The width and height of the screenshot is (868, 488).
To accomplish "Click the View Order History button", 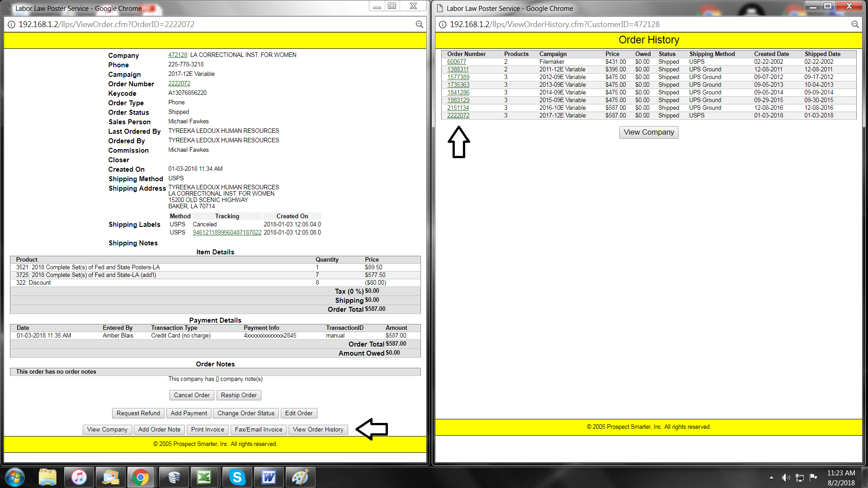I will click(318, 430).
